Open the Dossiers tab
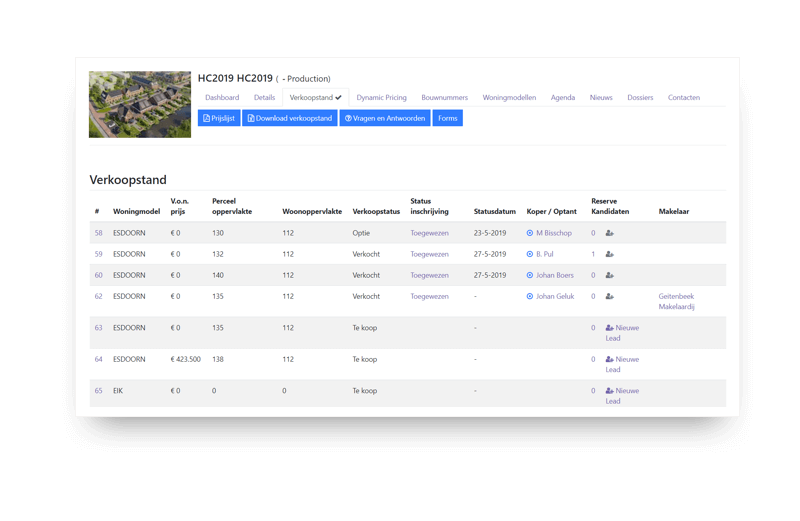Image resolution: width=800 pixels, height=521 pixels. pyautogui.click(x=640, y=97)
